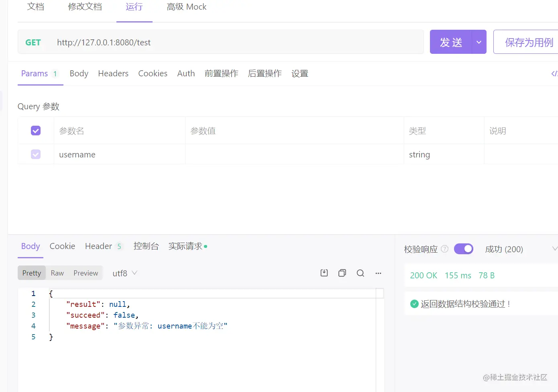Open the Auth request tab
Screen dimensions: 558x392
(186, 73)
